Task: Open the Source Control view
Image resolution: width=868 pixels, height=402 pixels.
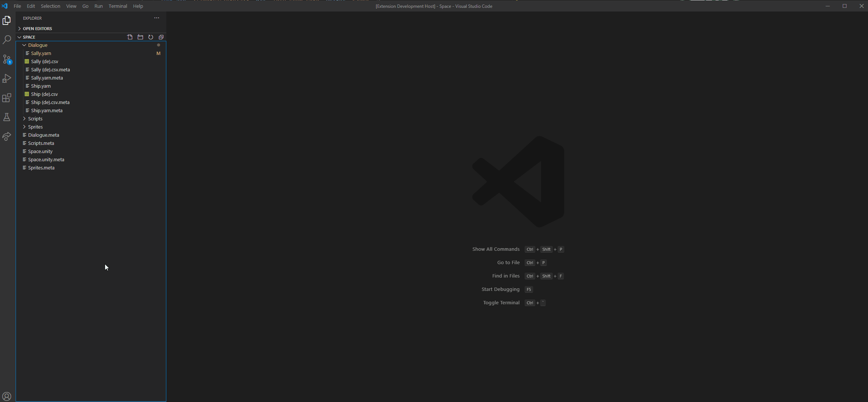Action: tap(7, 59)
